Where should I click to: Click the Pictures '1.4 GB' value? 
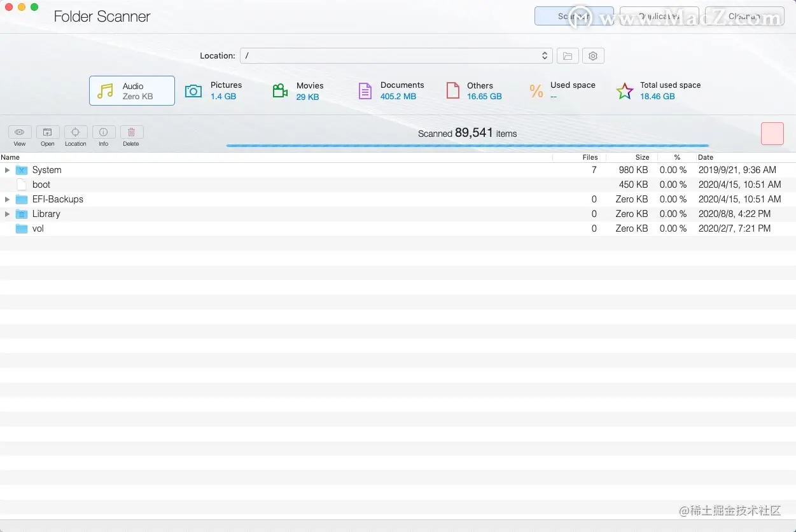tap(223, 97)
